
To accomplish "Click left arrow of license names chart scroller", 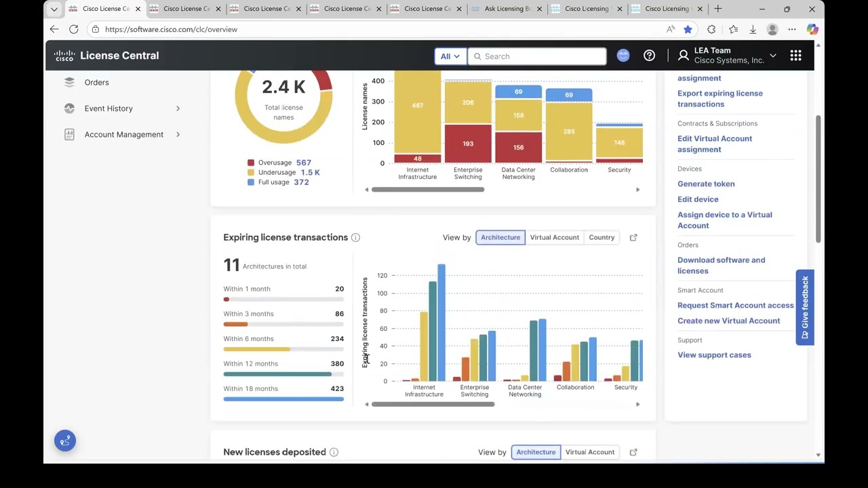I will [367, 190].
